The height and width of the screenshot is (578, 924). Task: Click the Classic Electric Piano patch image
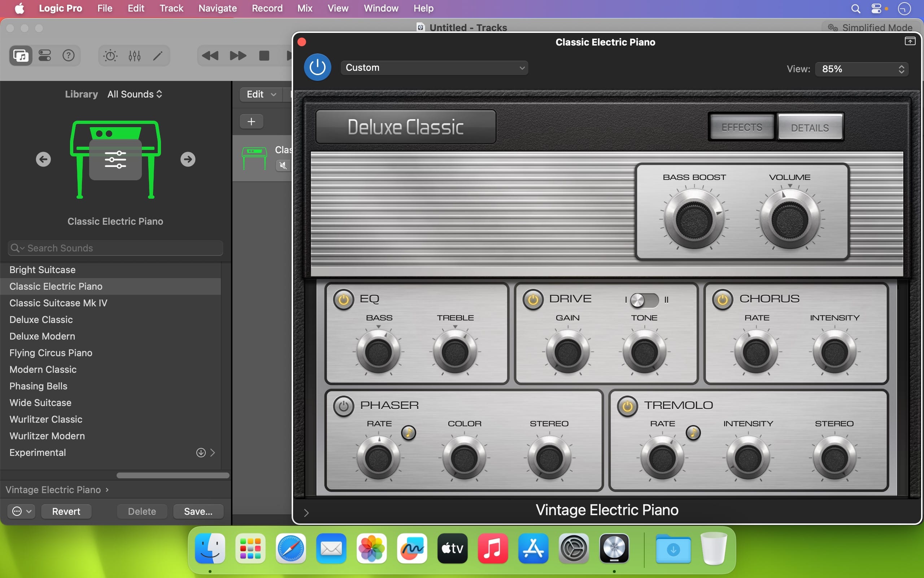coord(115,159)
